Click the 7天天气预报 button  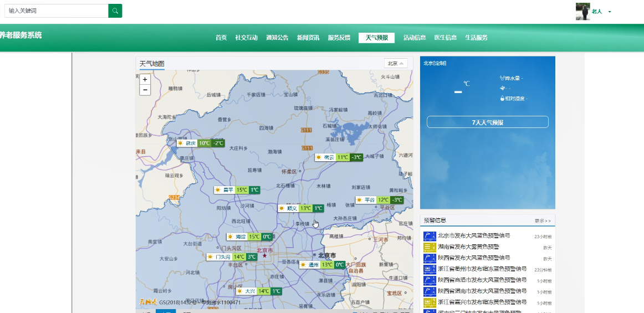488,122
